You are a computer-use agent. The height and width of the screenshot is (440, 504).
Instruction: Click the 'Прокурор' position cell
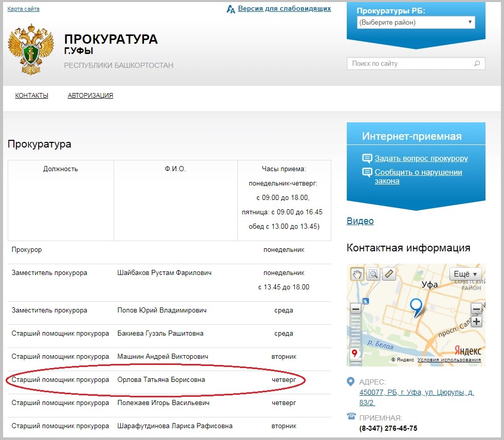[x=27, y=250]
